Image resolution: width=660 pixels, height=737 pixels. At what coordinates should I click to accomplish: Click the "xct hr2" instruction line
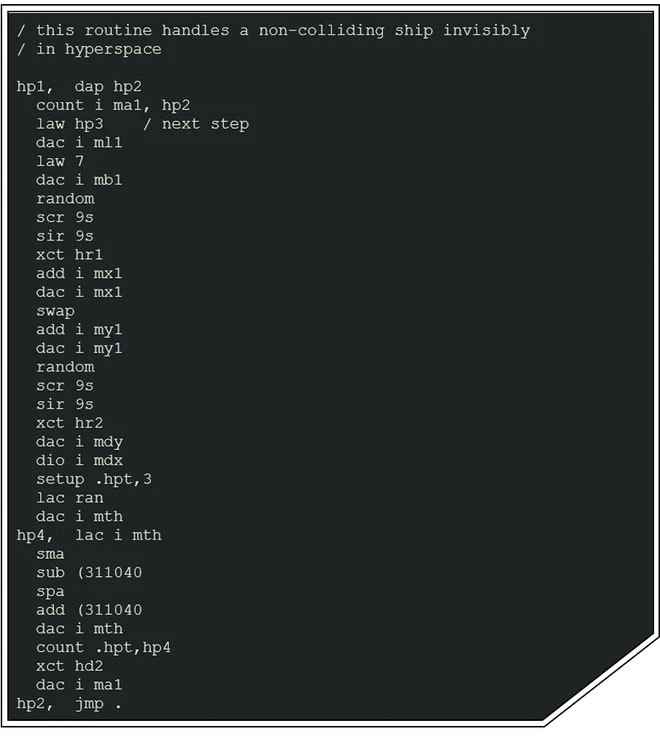(69, 423)
